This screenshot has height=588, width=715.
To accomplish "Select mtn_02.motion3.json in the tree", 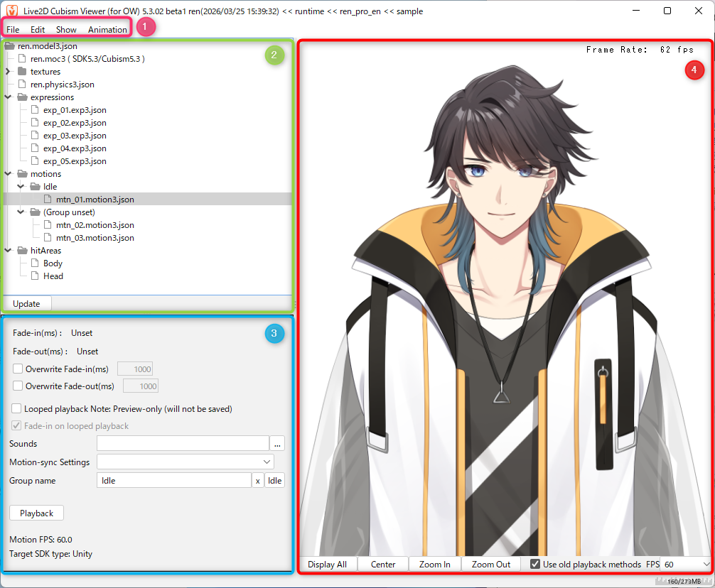I will (95, 225).
